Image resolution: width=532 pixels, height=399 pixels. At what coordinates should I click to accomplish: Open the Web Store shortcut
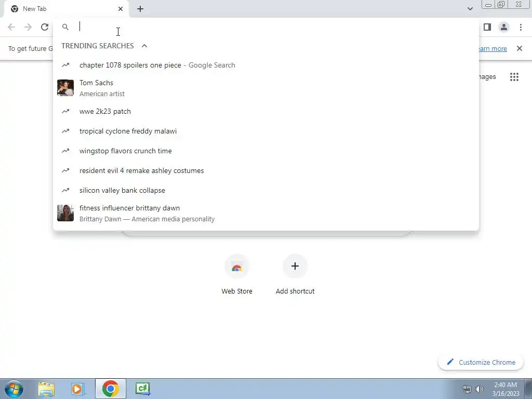(237, 274)
